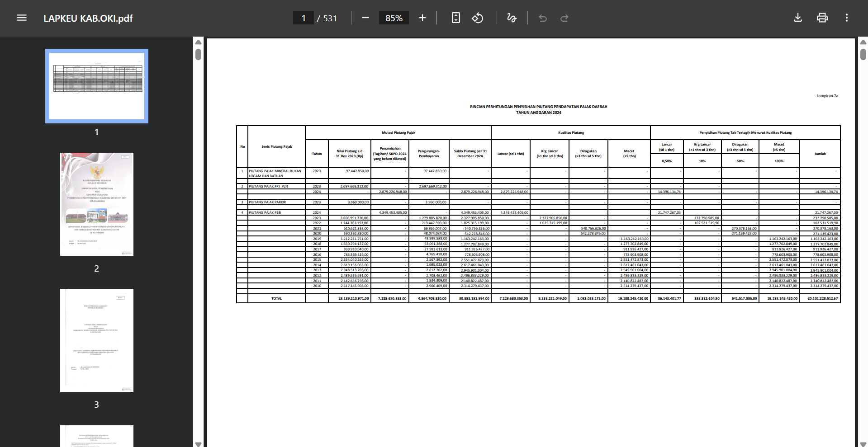Open page 2 thumbnail with cover image

coord(97,204)
